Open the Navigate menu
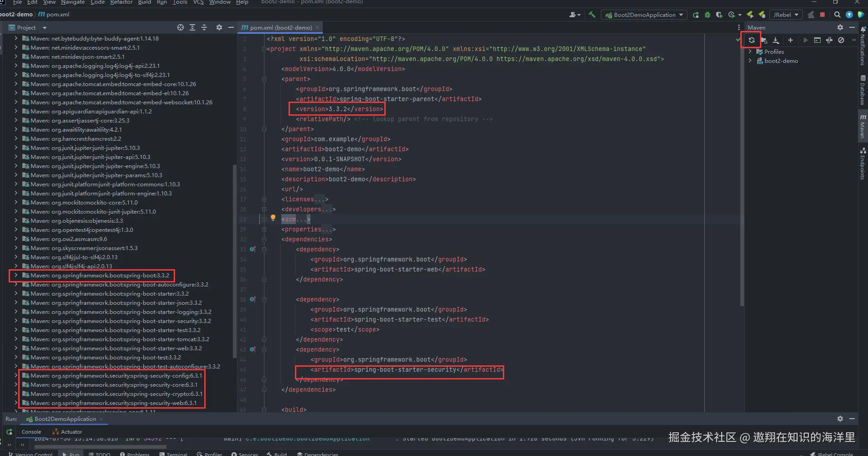 point(73,2)
